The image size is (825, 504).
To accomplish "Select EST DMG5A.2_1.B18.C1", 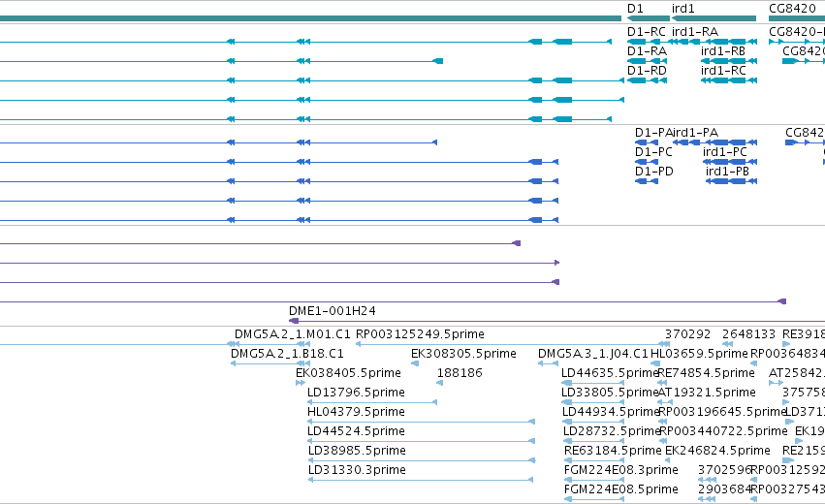I will pyautogui.click(x=287, y=354).
